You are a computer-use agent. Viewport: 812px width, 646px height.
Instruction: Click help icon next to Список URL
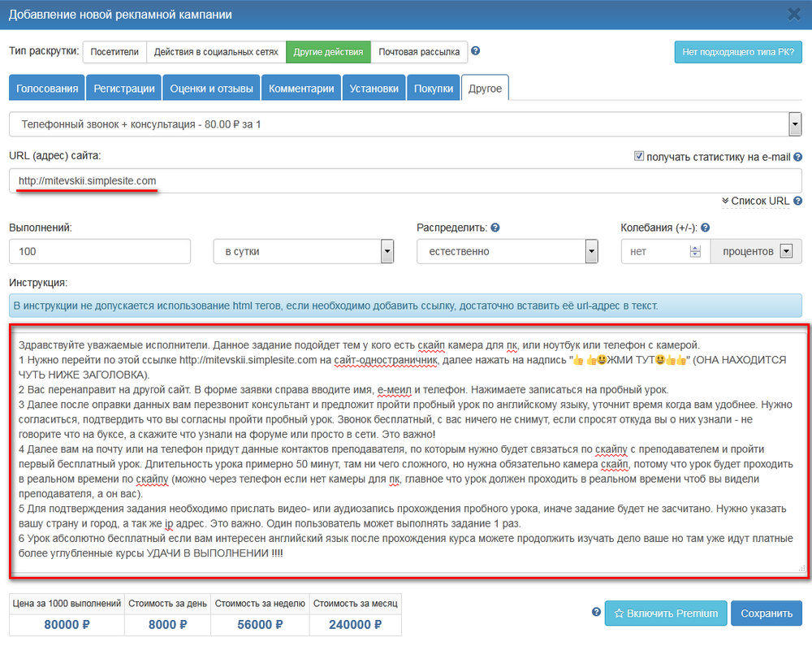coord(797,201)
